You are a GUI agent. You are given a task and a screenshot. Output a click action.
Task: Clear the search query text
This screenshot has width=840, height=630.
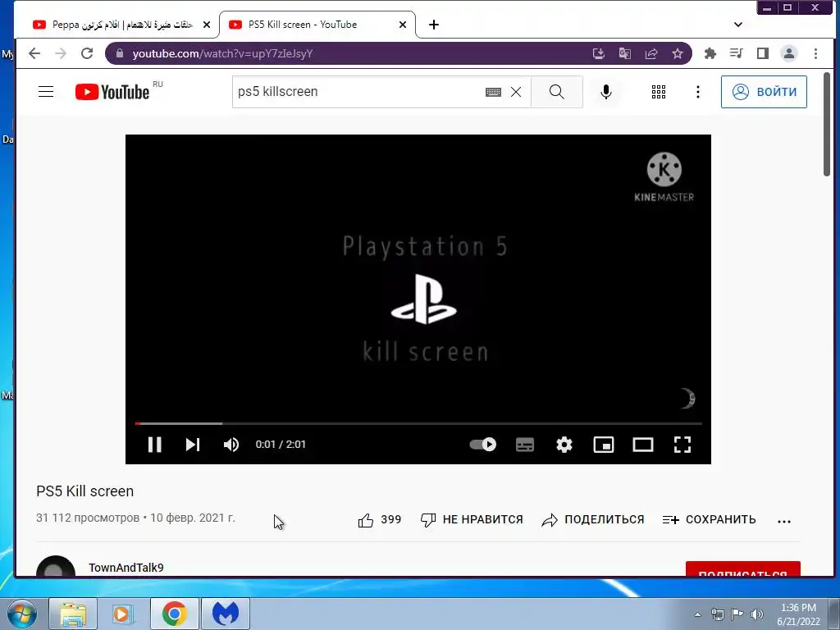click(x=516, y=92)
